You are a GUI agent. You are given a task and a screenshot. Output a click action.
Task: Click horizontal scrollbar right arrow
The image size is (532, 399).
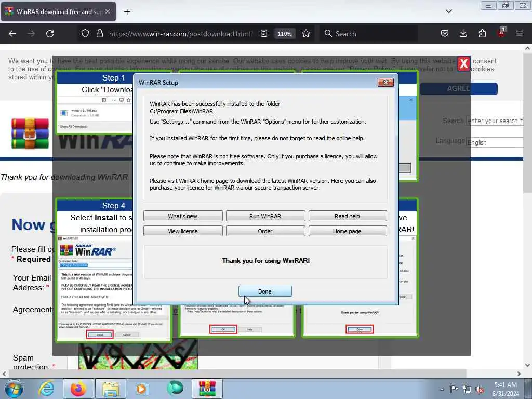click(x=519, y=374)
